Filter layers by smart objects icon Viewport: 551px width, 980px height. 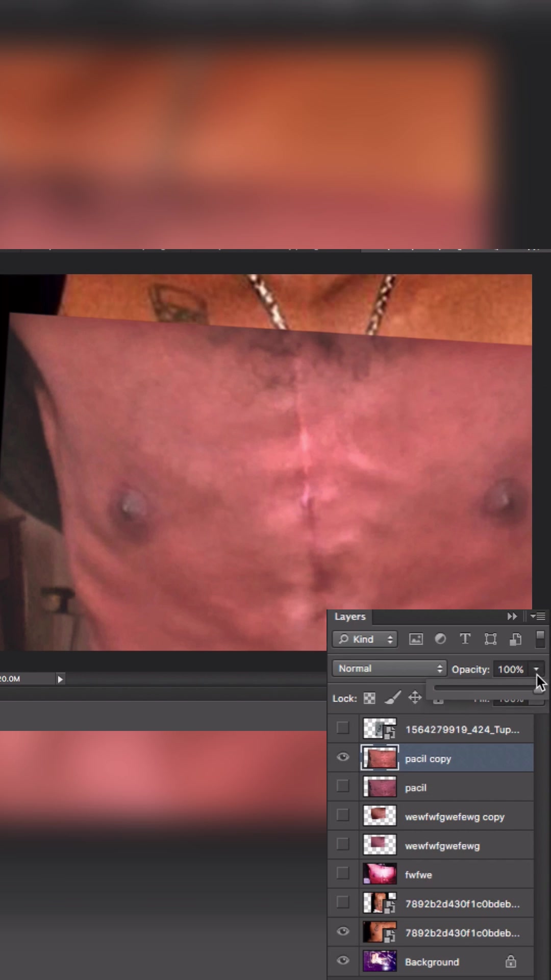515,639
